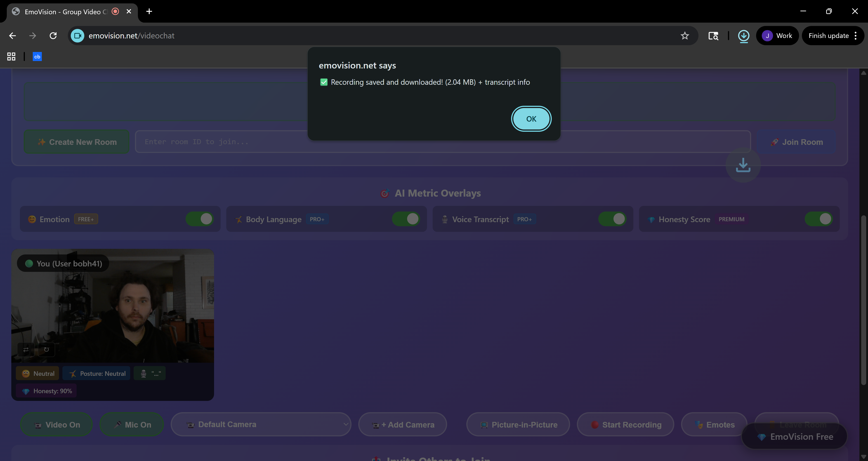Open browser downloads via toolbar icon

(x=744, y=36)
